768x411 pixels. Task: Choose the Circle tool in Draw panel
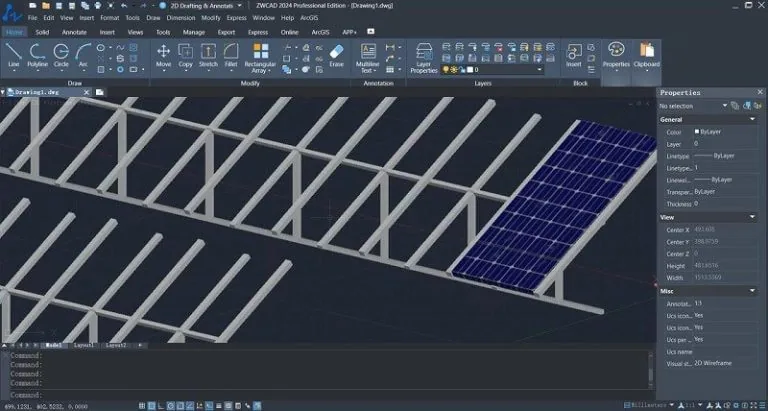(62, 53)
